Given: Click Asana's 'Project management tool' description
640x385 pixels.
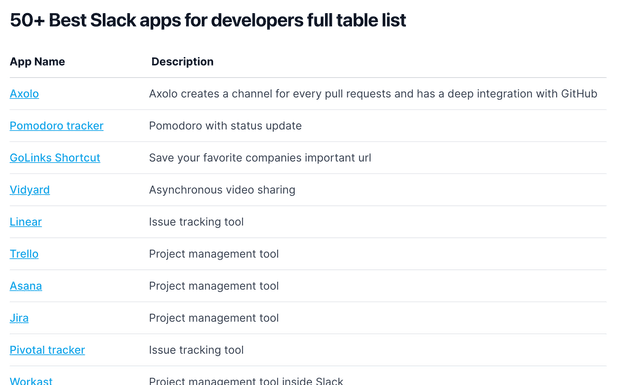Looking at the screenshot, I should pos(214,286).
